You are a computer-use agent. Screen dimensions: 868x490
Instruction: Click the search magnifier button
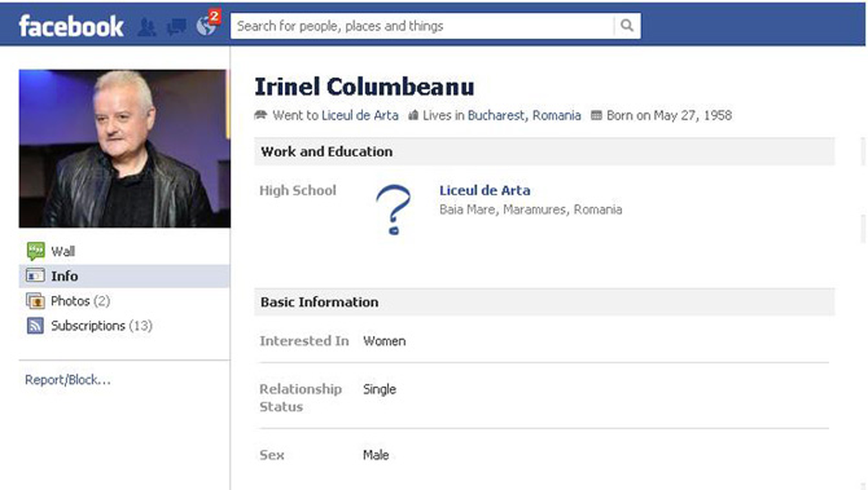coord(626,26)
